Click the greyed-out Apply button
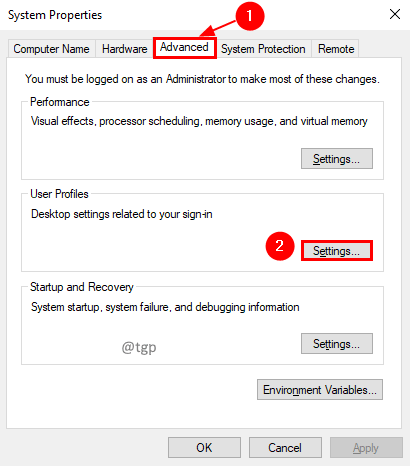410x466 pixels. (x=366, y=448)
